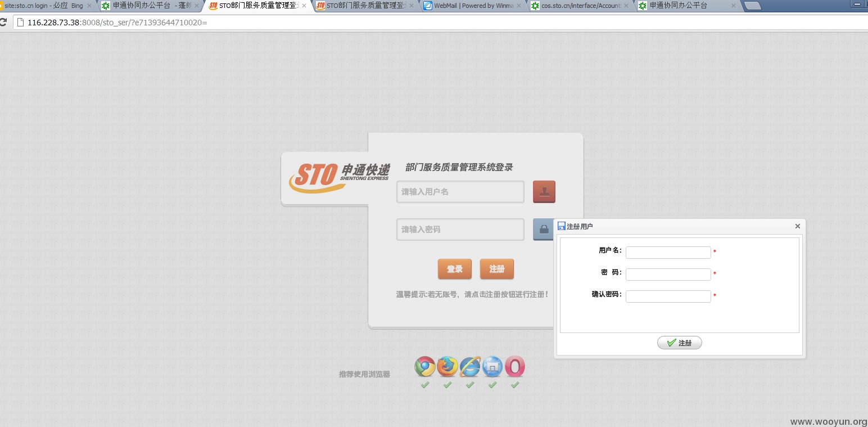Viewport: 868px width, 427px height.
Task: Click the Chrome browser icon
Action: [x=425, y=367]
